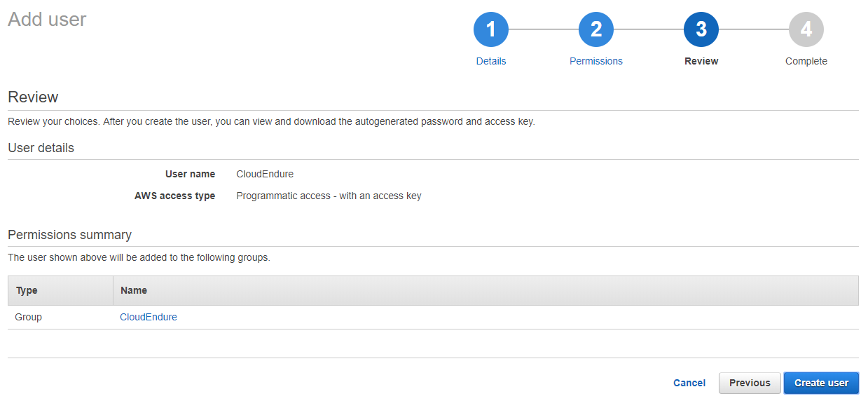868x401 pixels.
Task: Click the Permissions summary heading
Action: (69, 235)
